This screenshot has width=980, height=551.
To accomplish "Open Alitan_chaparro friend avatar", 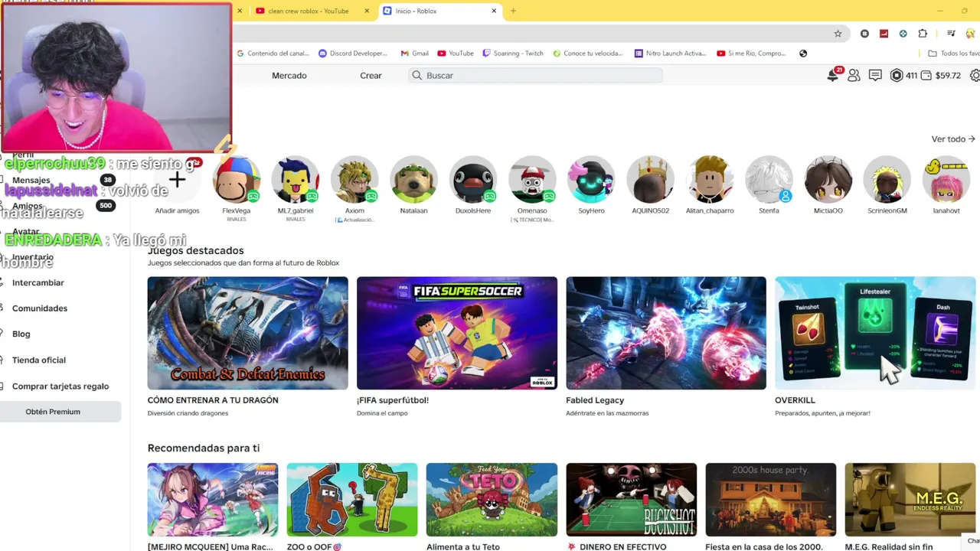I will point(710,180).
